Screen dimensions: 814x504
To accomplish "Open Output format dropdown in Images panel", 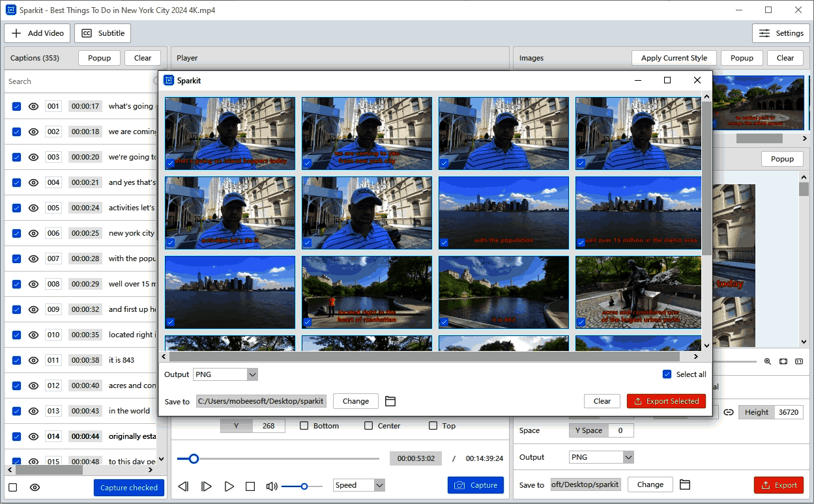I will coord(628,457).
